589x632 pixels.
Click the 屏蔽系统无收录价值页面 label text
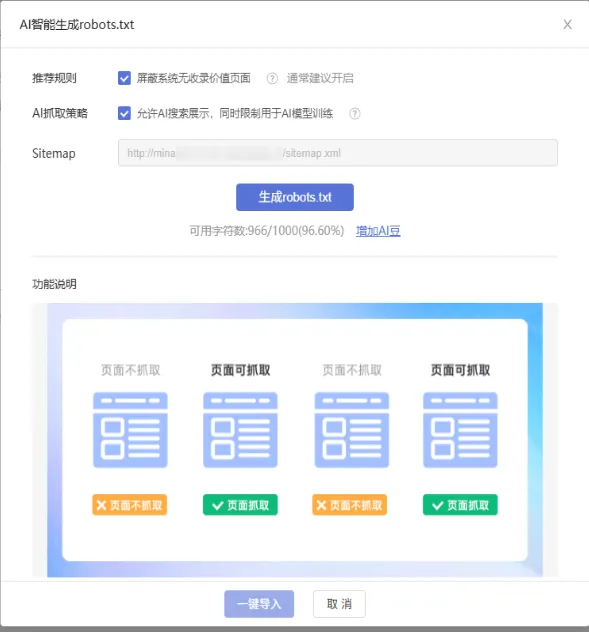[194, 78]
